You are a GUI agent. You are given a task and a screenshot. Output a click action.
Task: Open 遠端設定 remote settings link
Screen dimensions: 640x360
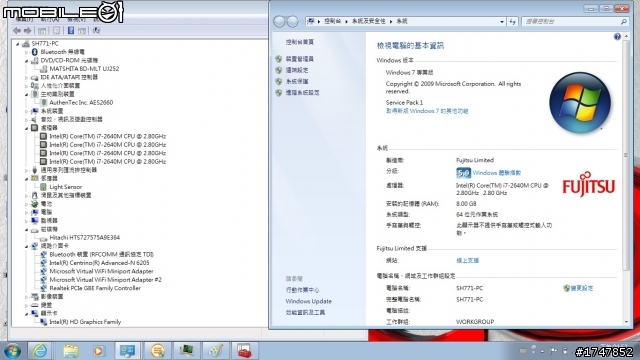pos(297,70)
